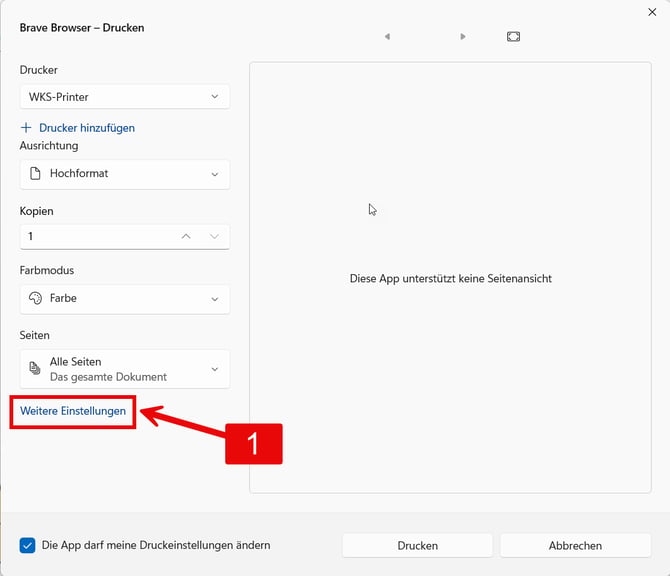Viewport: 670px width, 576px height.
Task: Click the Ausrichtung label
Action: click(49, 146)
